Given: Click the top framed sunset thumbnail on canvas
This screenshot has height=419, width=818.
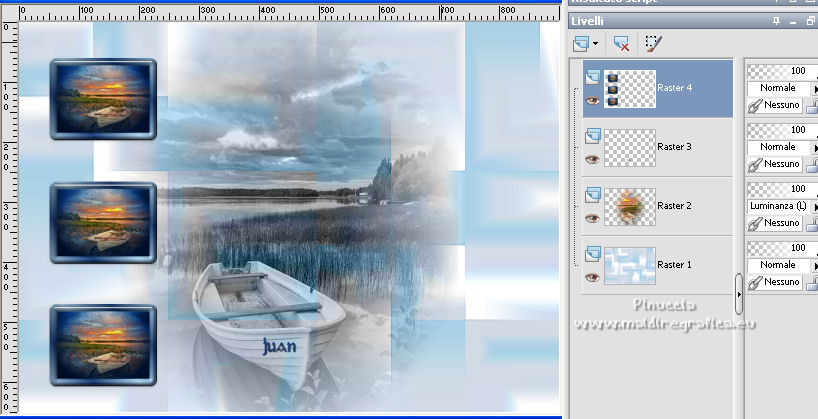Looking at the screenshot, I should (x=103, y=99).
